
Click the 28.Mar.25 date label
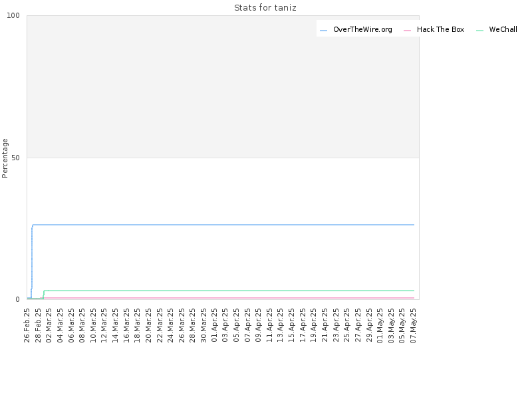(x=192, y=325)
